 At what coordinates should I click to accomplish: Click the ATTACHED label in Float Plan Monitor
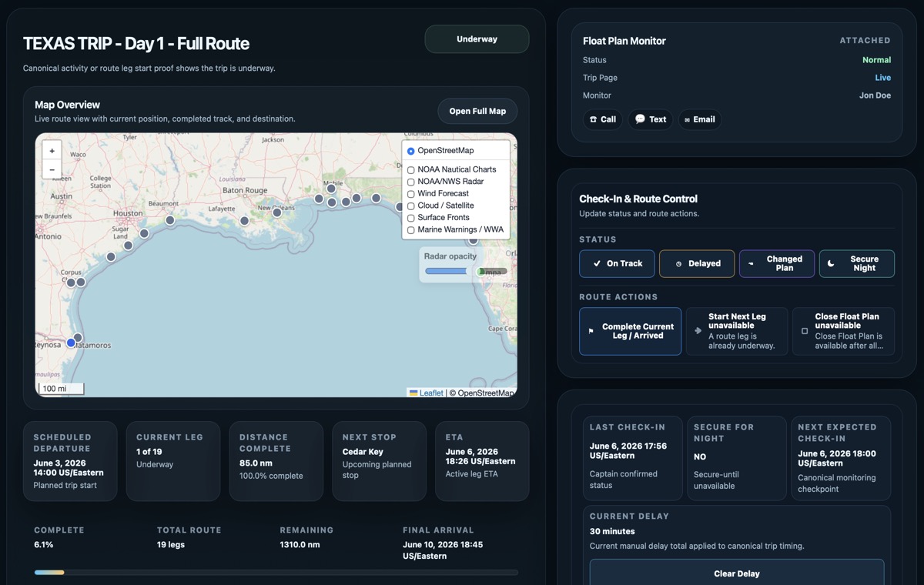coord(865,41)
